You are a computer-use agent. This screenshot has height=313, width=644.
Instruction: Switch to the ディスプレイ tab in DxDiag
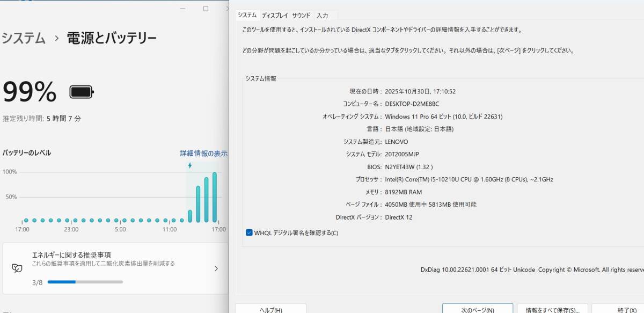click(275, 15)
